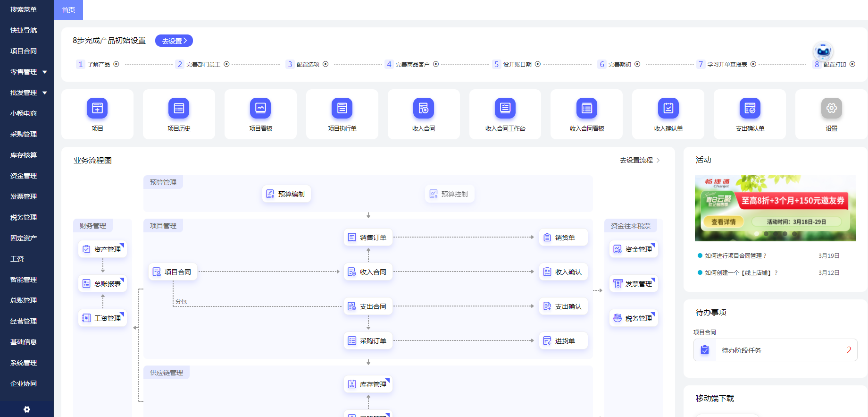The height and width of the screenshot is (417, 868).
Task: Click the sidebar bottom gear settings icon
Action: (x=27, y=409)
